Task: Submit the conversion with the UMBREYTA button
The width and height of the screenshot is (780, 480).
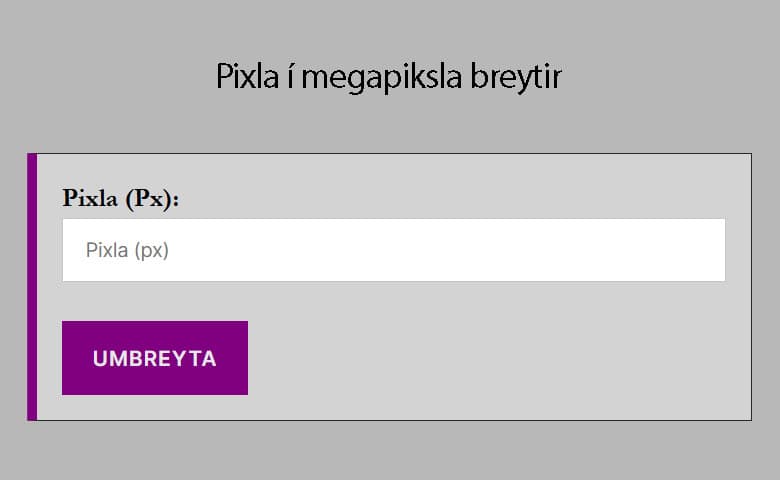Action: point(155,358)
